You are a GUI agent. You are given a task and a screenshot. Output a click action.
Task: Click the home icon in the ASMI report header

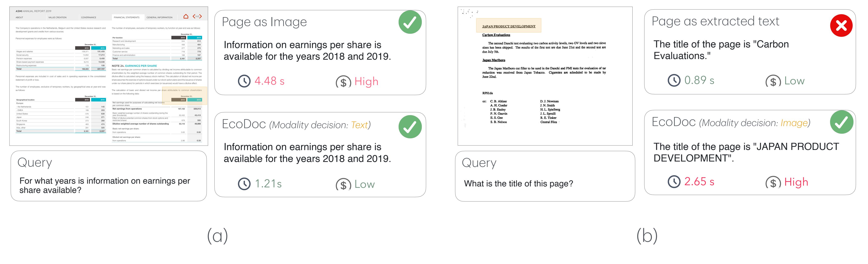tap(186, 16)
